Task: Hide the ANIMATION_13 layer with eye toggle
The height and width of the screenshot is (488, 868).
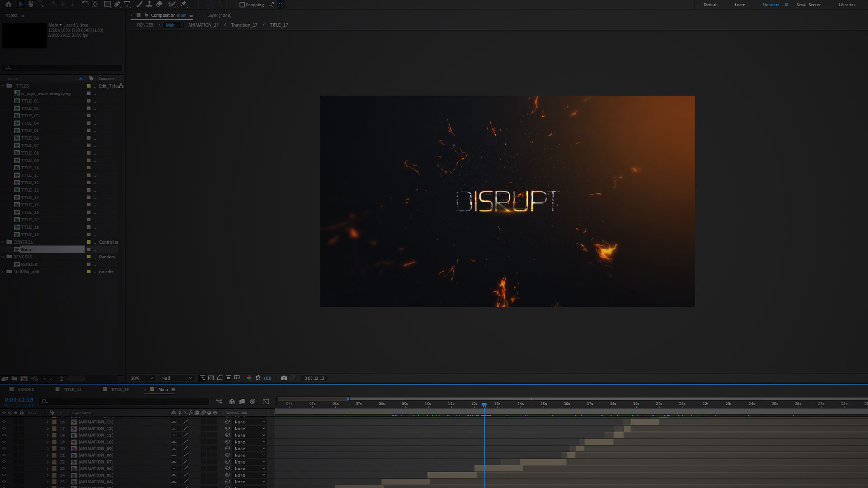Action: [x=4, y=422]
